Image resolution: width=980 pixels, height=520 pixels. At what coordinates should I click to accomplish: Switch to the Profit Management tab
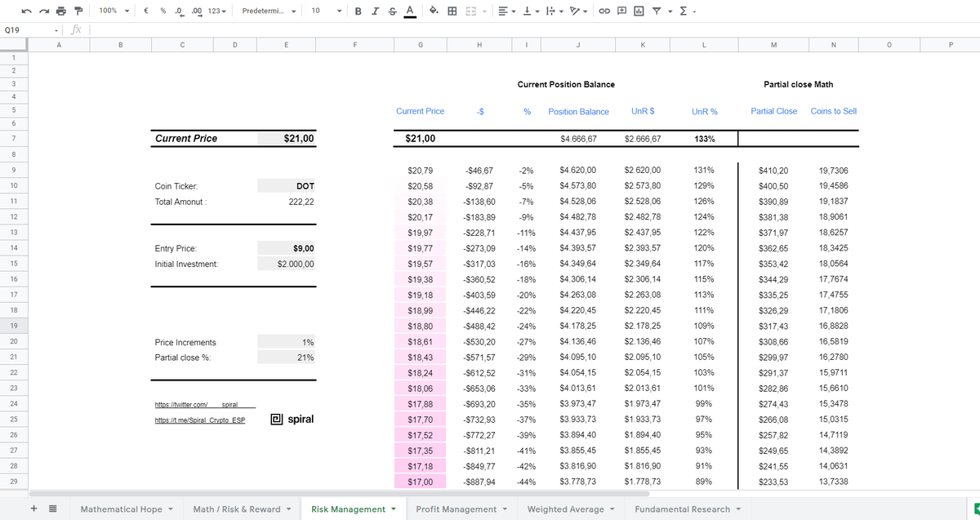click(461, 509)
